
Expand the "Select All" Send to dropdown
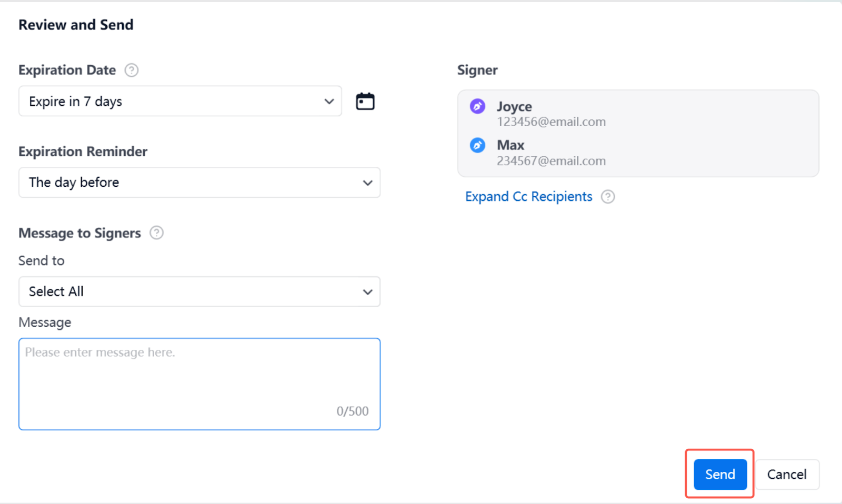tap(199, 291)
